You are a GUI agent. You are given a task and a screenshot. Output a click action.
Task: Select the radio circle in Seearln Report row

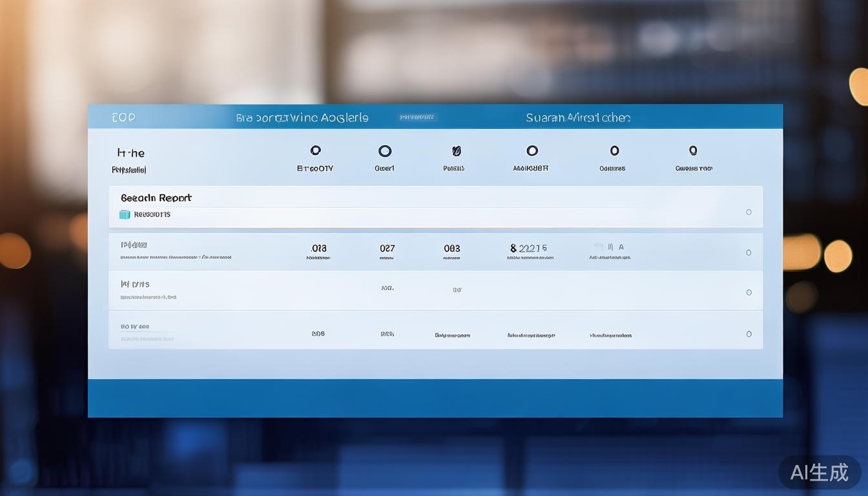tap(749, 212)
